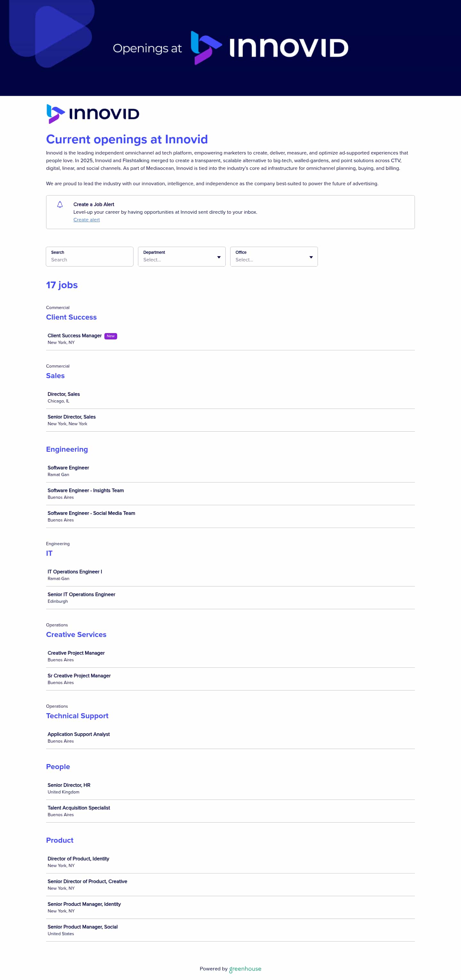Image resolution: width=461 pixels, height=980 pixels.
Task: Focus the Search input field
Action: 89,256
